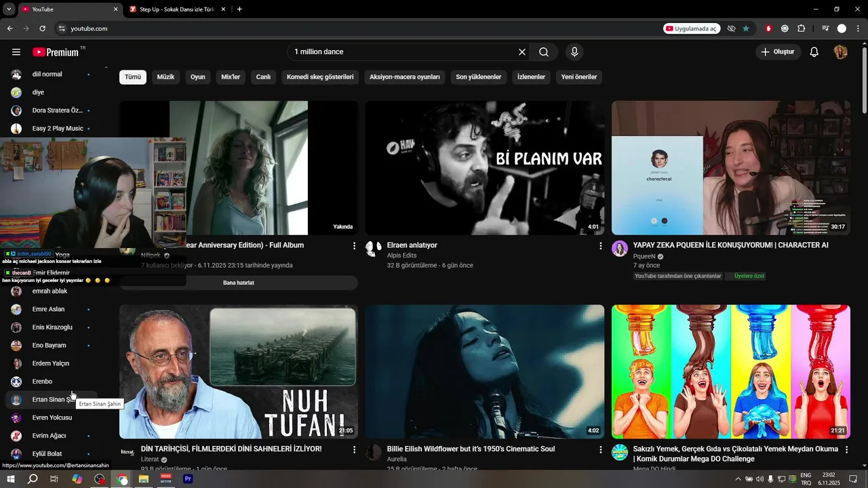
Task: Select the Tümü filter chip
Action: point(133,77)
